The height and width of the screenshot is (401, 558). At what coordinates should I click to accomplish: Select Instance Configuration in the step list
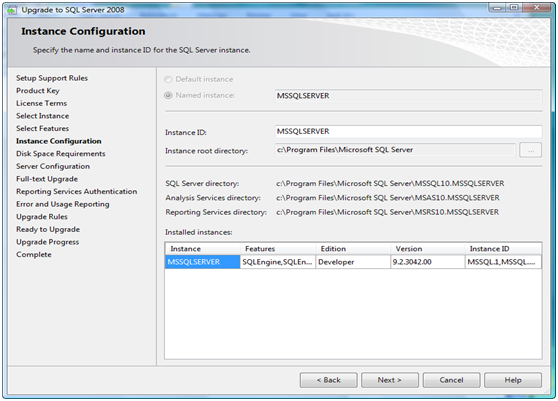[x=59, y=141]
